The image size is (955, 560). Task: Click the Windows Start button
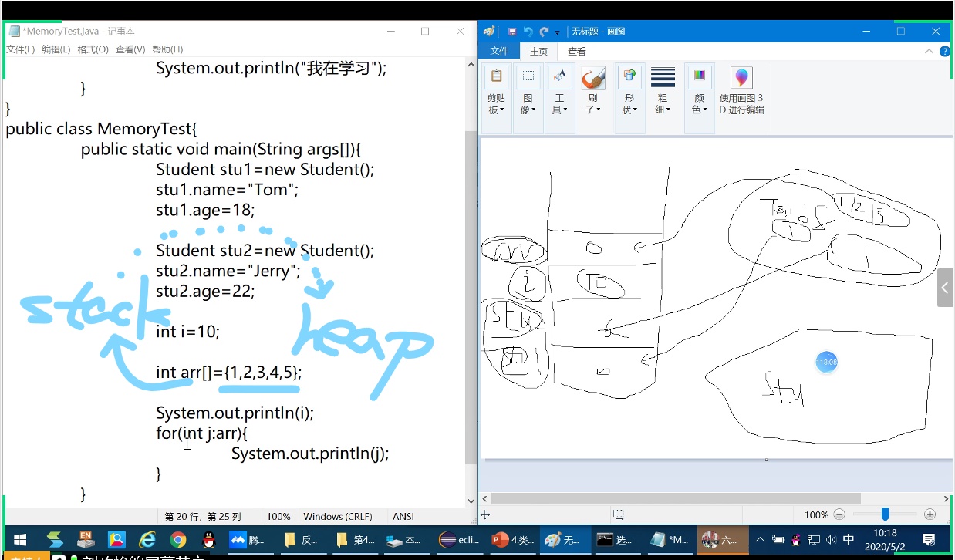(x=20, y=540)
